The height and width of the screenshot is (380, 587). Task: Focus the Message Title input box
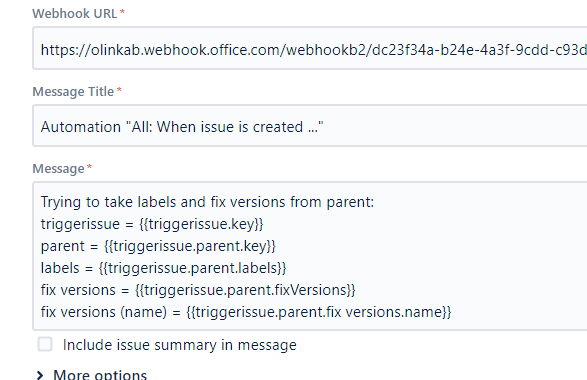(310, 126)
